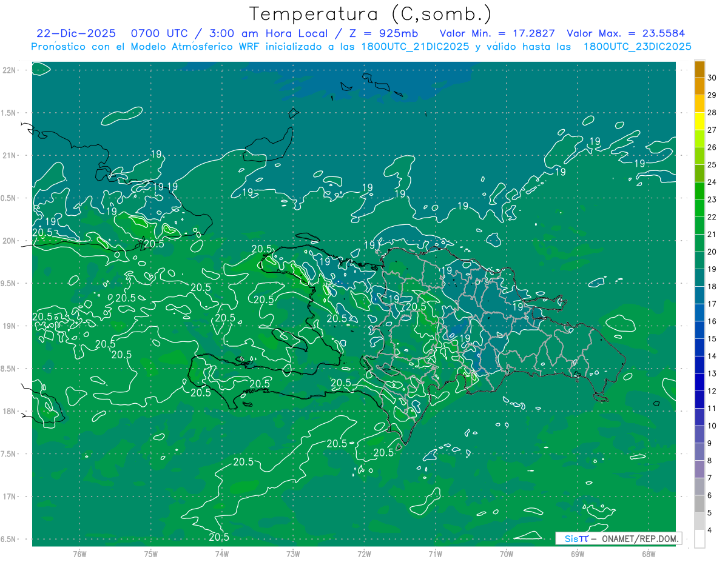The width and height of the screenshot is (728, 562).
Task: Click the "22N" latitude axis label
Action: pos(10,70)
